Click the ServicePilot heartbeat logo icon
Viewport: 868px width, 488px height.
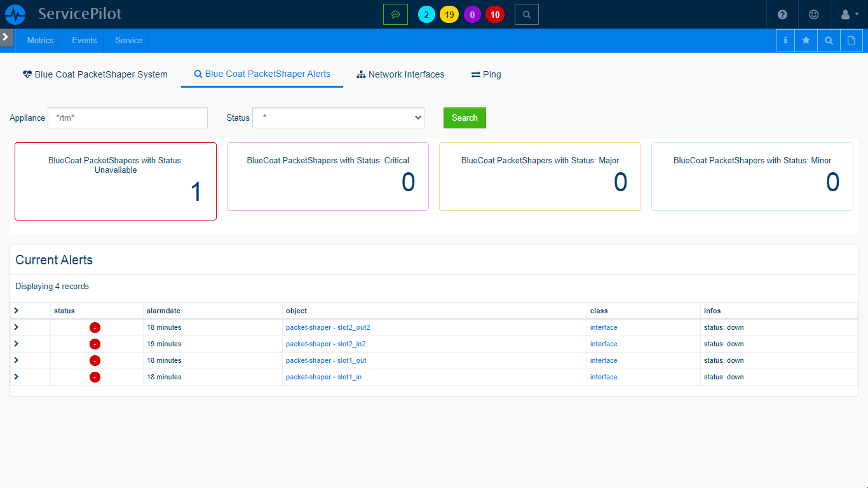click(15, 14)
